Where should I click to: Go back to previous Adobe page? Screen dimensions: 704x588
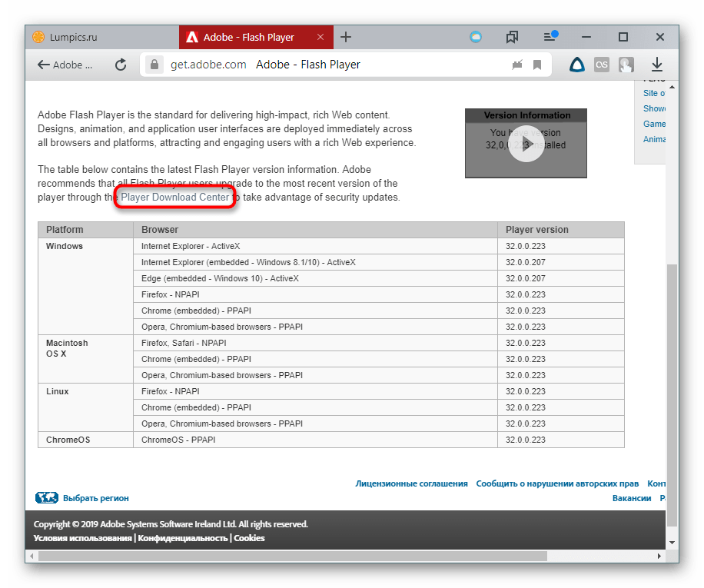[65, 65]
